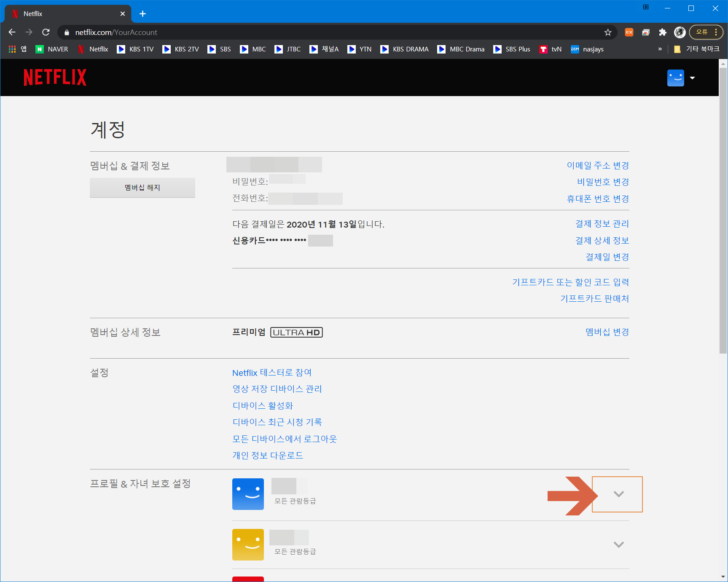
Task: Open the MBC Drama bookmark
Action: (x=461, y=49)
